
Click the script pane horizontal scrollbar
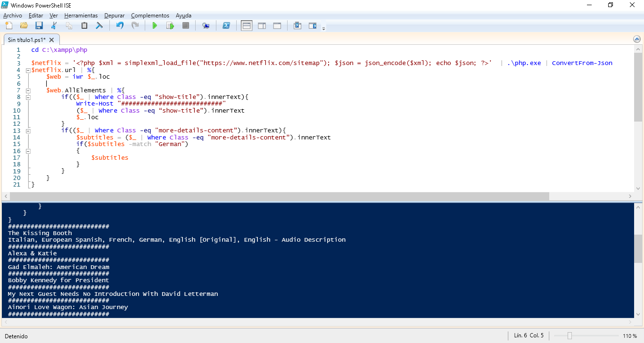point(279,196)
